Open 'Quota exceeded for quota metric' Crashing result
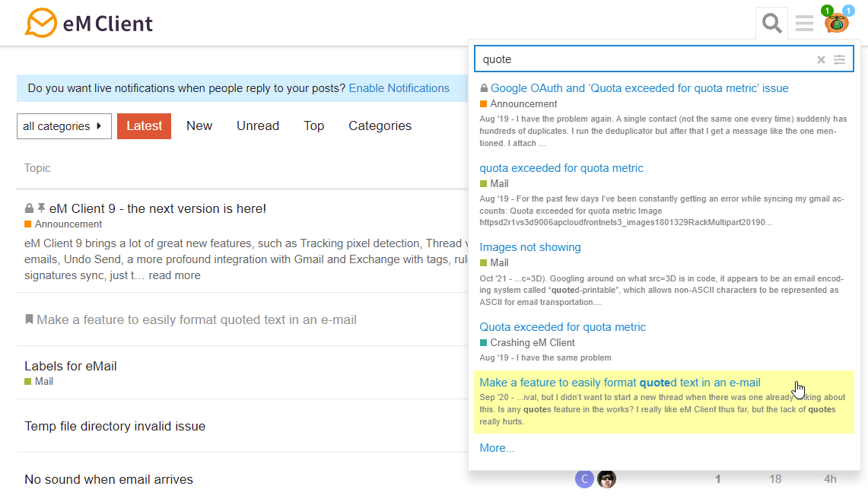Viewport: 868px width, 502px height. tap(562, 327)
